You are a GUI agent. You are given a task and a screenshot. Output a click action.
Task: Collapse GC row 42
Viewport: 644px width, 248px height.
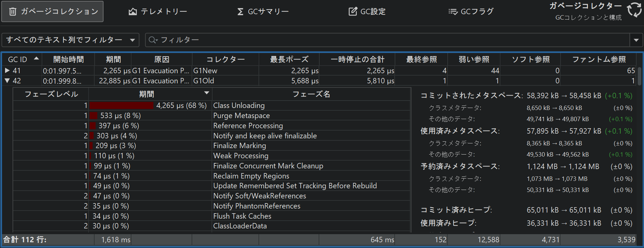click(7, 81)
